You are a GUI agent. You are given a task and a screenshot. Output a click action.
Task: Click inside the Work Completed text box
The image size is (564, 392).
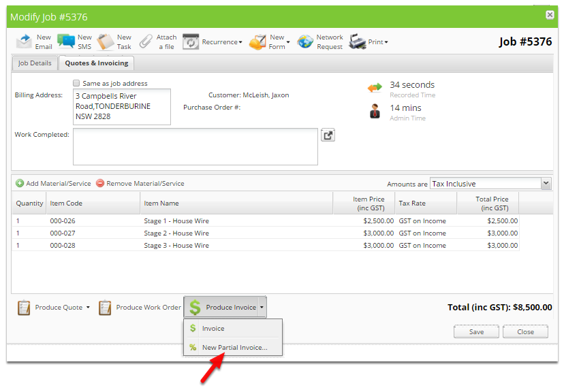point(195,146)
